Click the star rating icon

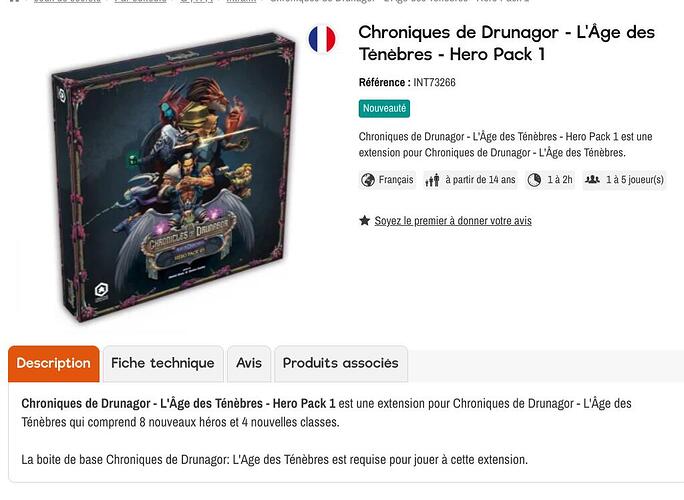click(365, 220)
